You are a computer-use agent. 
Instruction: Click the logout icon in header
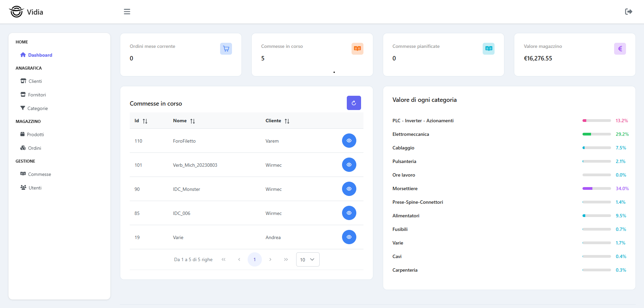628,12
